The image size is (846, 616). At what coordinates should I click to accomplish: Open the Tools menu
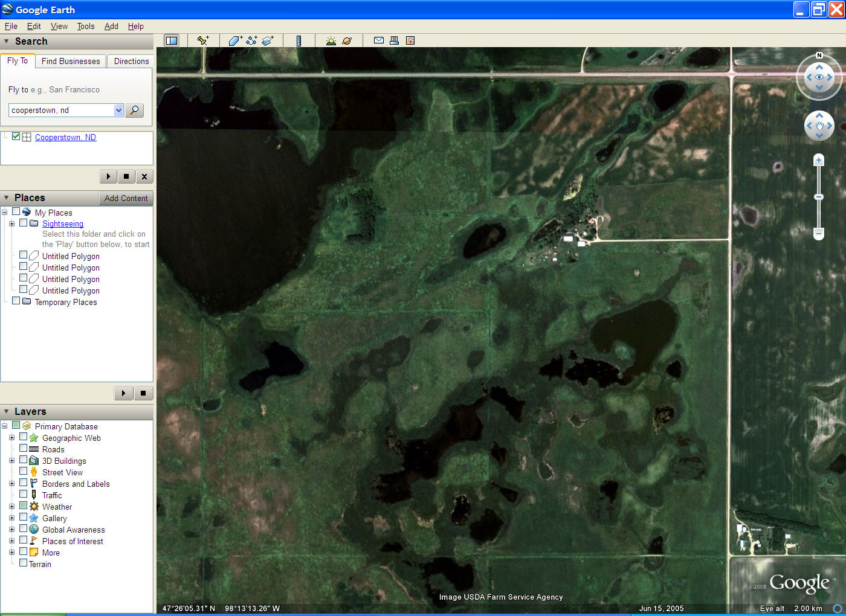coord(86,26)
